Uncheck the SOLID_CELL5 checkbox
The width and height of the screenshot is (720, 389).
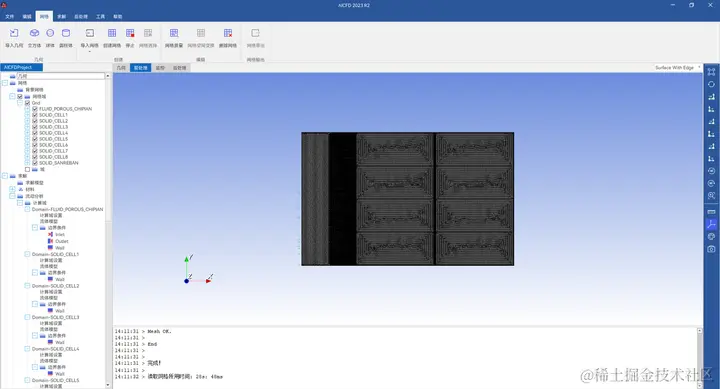click(35, 139)
